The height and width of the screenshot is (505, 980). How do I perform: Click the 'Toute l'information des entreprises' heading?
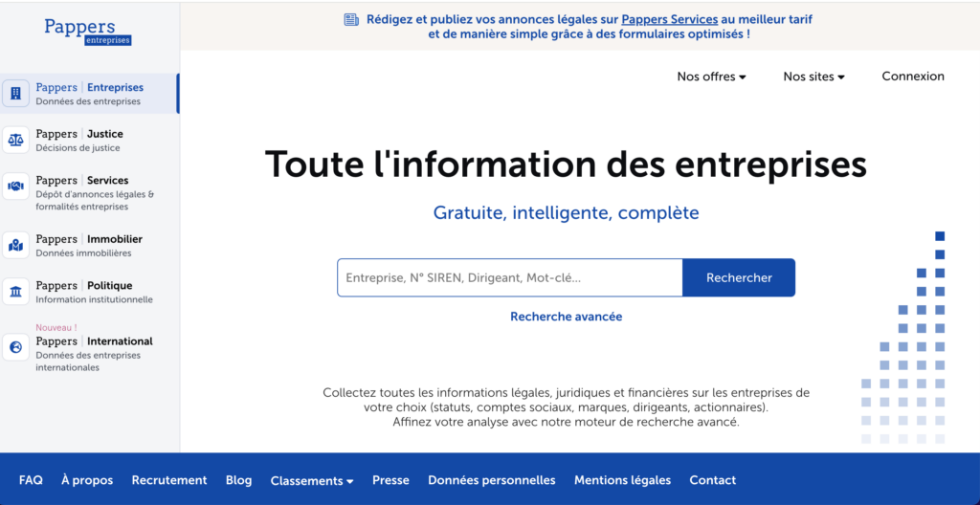567,164
